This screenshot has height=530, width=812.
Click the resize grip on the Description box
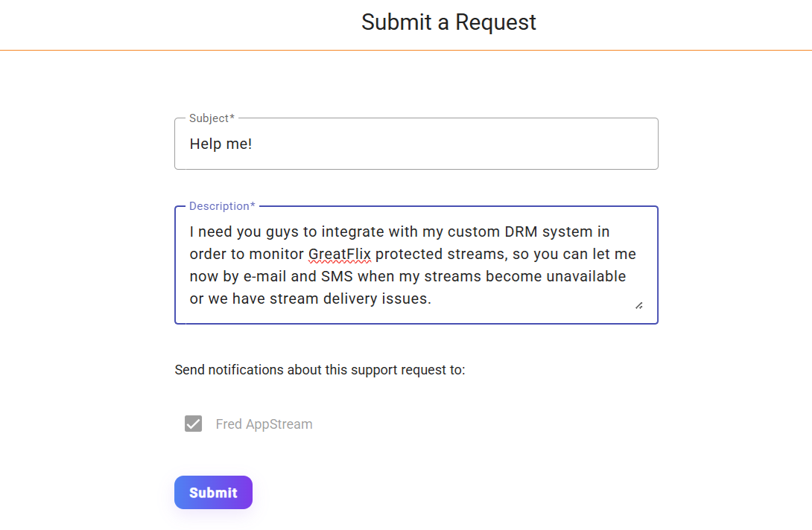pyautogui.click(x=638, y=304)
